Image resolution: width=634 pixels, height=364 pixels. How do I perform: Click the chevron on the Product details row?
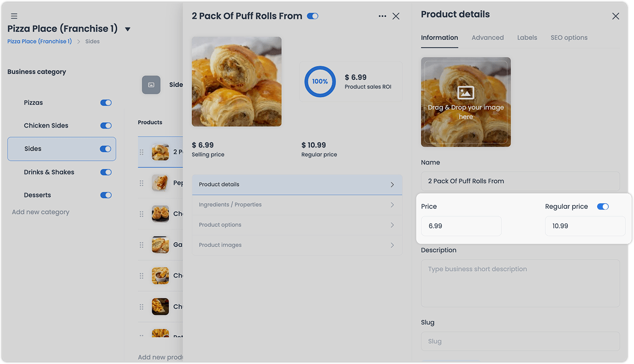392,185
